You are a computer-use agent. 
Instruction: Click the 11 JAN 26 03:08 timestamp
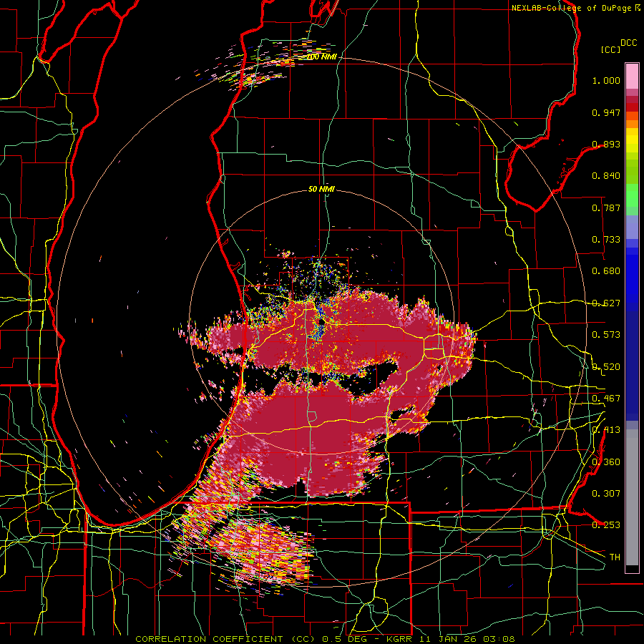(x=467, y=639)
